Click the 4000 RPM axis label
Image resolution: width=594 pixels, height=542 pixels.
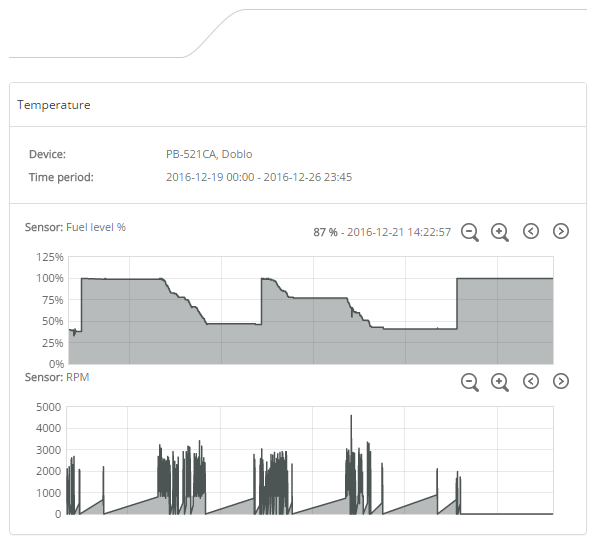[x=48, y=428]
